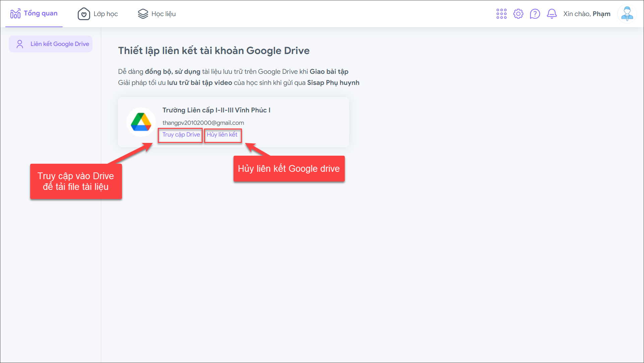The image size is (644, 363).
Task: Click the help question mark icon
Action: pyautogui.click(x=535, y=14)
